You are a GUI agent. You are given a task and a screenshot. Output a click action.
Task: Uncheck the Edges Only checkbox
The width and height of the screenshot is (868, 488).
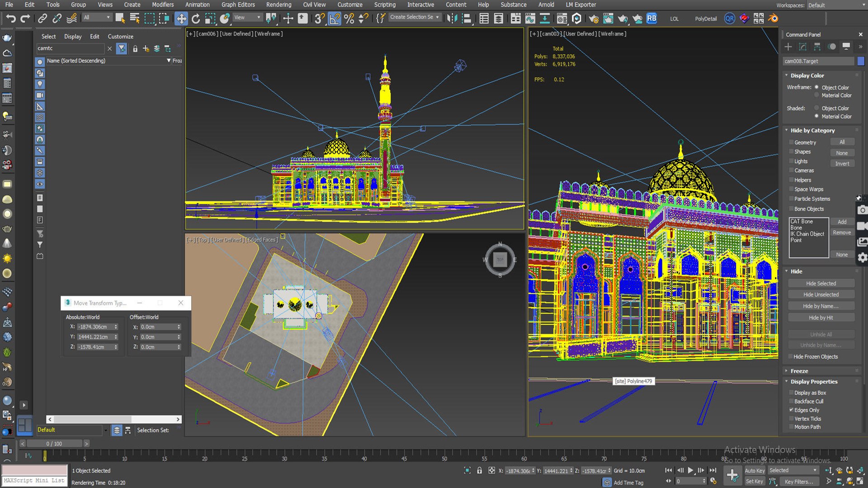click(x=791, y=410)
